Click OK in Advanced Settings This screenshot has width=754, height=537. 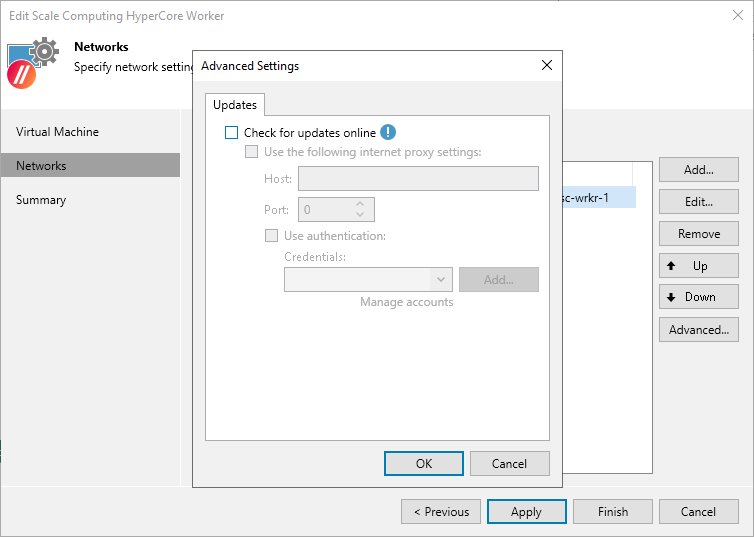(423, 463)
